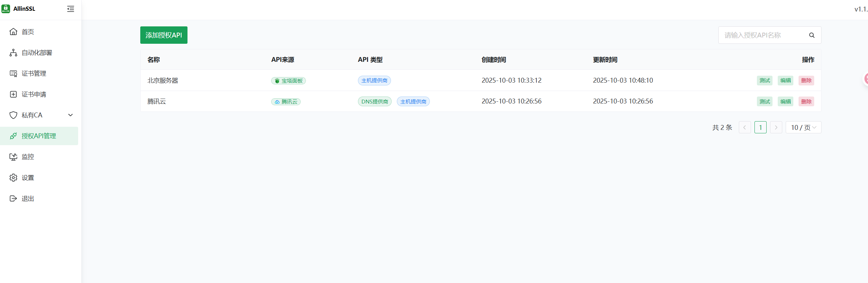Click the logout icon in the sidebar
The width and height of the screenshot is (868, 283).
[13, 199]
